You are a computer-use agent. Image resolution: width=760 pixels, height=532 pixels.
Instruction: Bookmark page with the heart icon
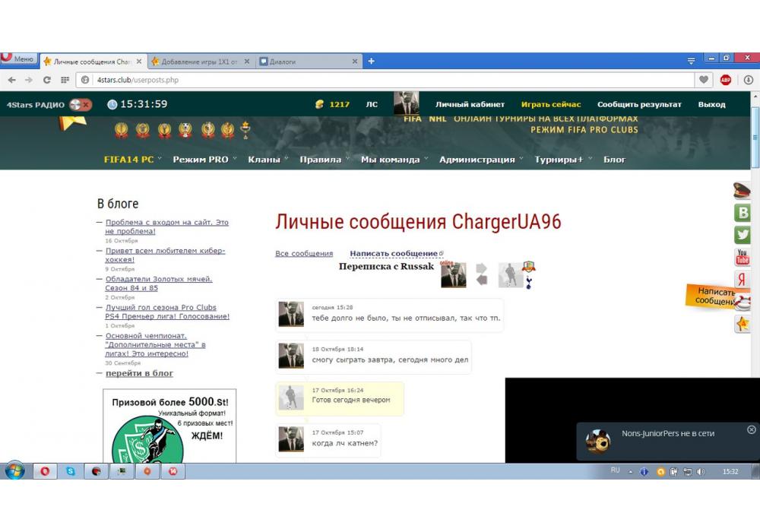705,80
